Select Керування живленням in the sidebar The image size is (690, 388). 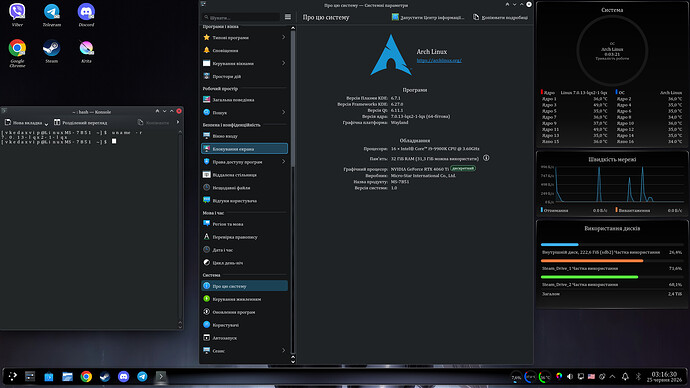245,299
